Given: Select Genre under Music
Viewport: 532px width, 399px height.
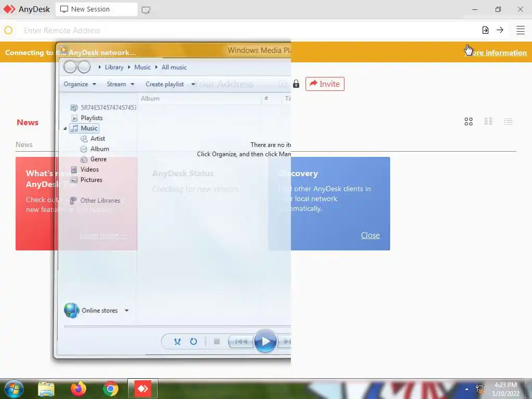Looking at the screenshot, I should click(94, 159).
